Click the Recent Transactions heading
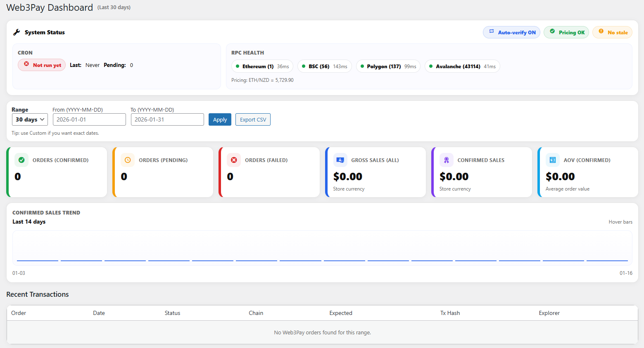 coord(38,294)
